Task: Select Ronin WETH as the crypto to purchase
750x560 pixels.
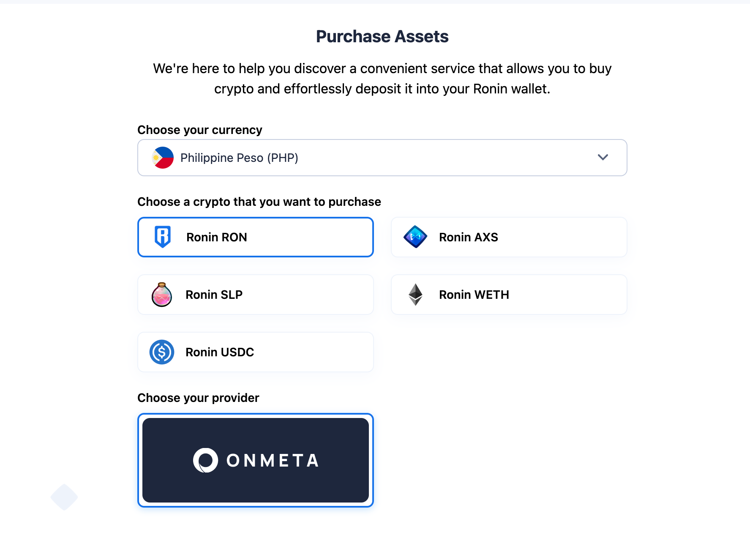Action: (508, 295)
